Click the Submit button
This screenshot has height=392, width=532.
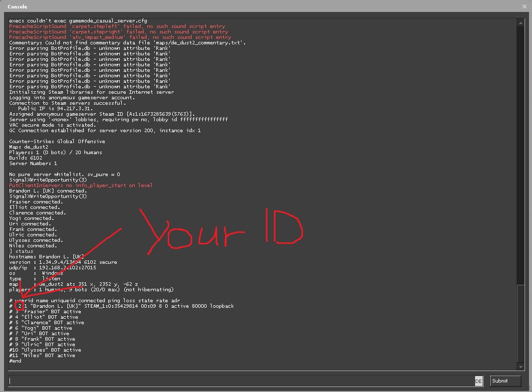click(x=505, y=381)
